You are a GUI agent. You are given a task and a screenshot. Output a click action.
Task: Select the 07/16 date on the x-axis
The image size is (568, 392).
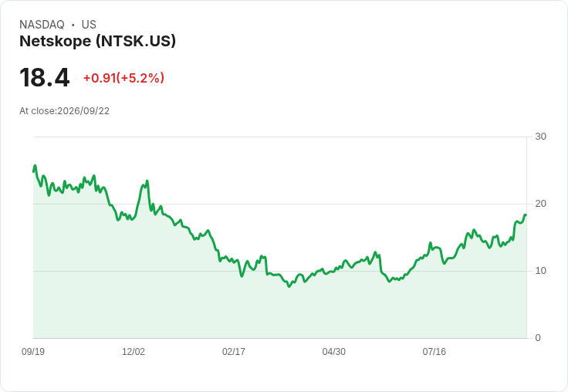point(434,351)
